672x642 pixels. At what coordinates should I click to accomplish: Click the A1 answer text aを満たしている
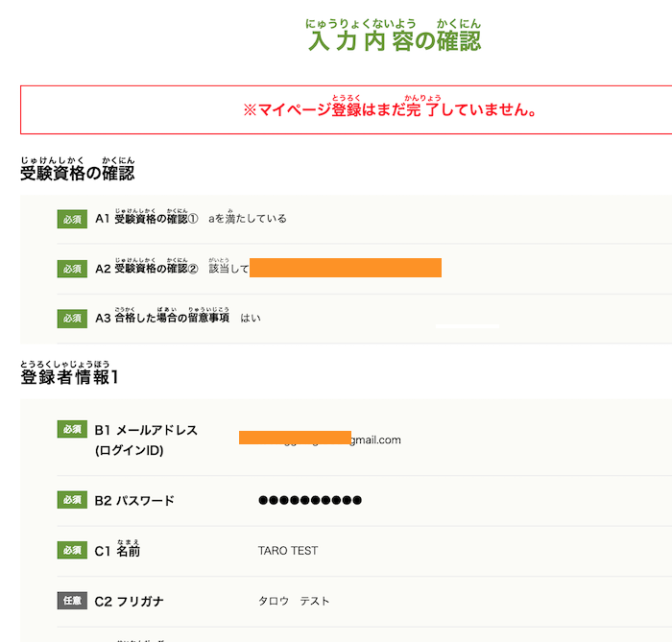point(248,219)
